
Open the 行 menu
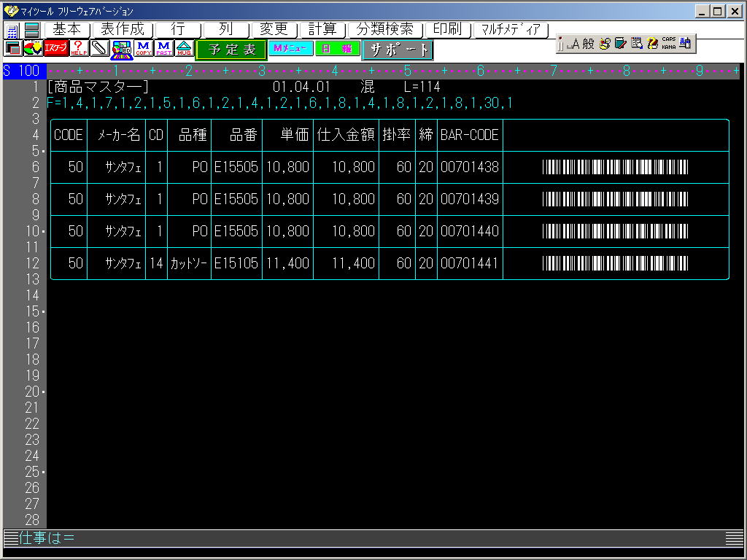[x=178, y=30]
